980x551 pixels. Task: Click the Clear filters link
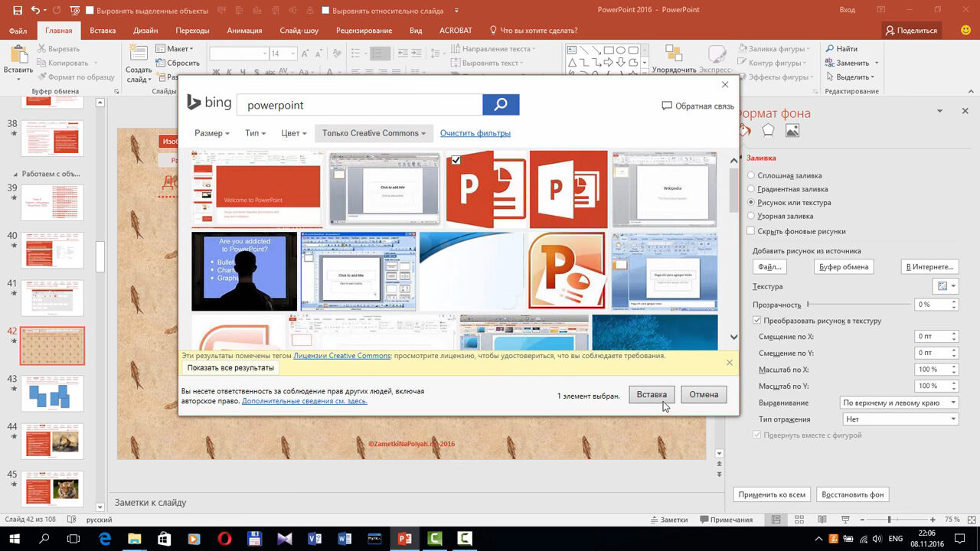coord(475,133)
